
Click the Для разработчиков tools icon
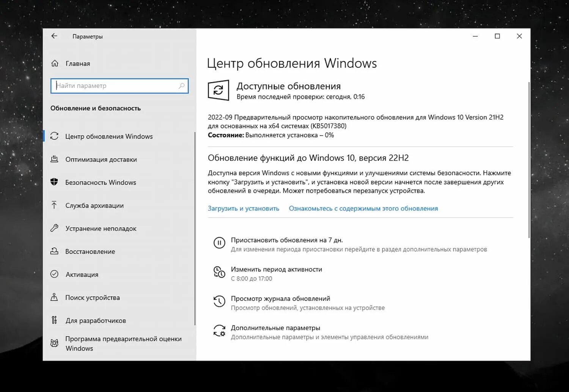pyautogui.click(x=54, y=320)
